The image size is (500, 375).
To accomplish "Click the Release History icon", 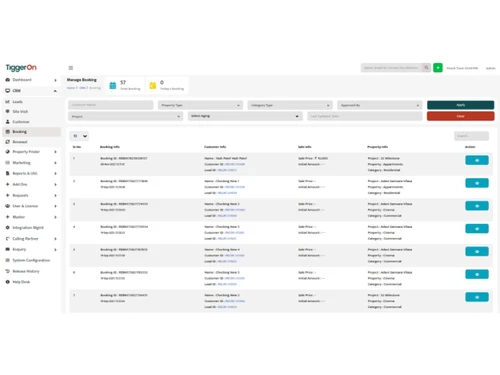I will pos(8,271).
